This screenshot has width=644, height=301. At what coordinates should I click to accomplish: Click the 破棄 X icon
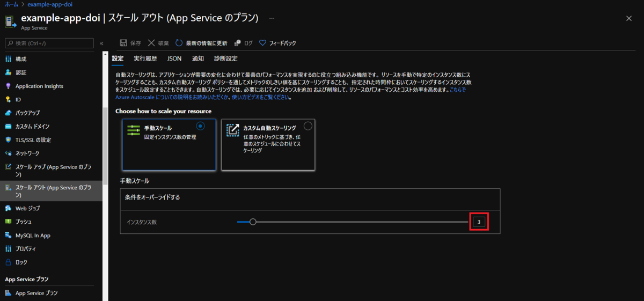pyautogui.click(x=151, y=43)
